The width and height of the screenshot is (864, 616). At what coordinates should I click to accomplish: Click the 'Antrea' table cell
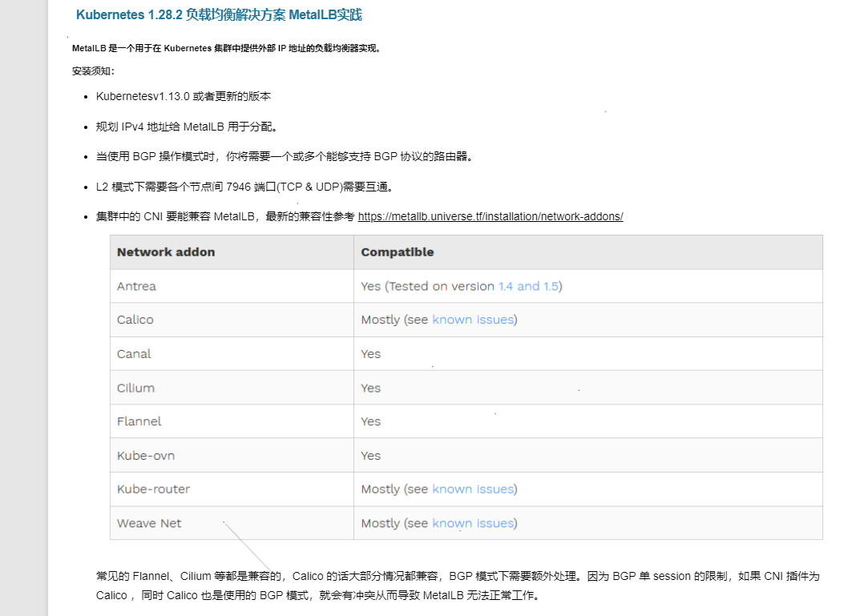pyautogui.click(x=232, y=286)
